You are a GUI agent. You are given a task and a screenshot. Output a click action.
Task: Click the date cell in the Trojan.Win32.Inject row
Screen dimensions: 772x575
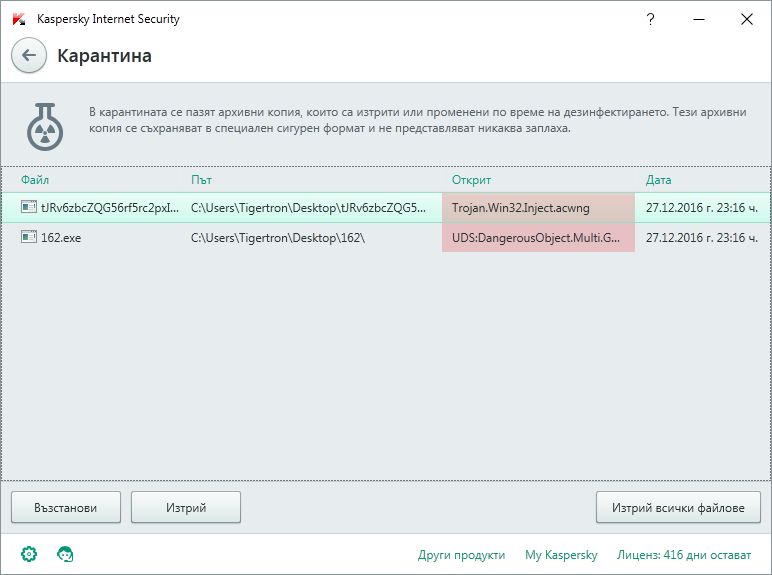[702, 208]
